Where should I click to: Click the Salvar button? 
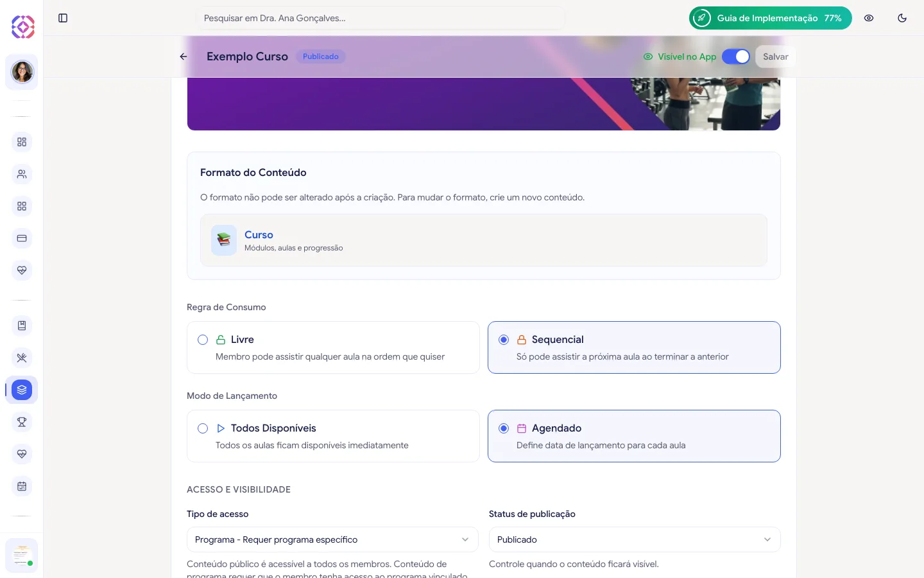pyautogui.click(x=775, y=57)
